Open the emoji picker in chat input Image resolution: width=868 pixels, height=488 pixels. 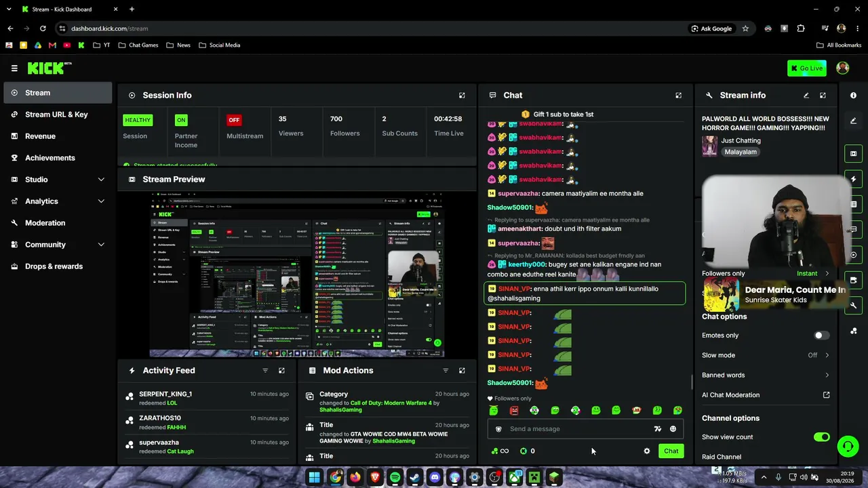pyautogui.click(x=673, y=429)
